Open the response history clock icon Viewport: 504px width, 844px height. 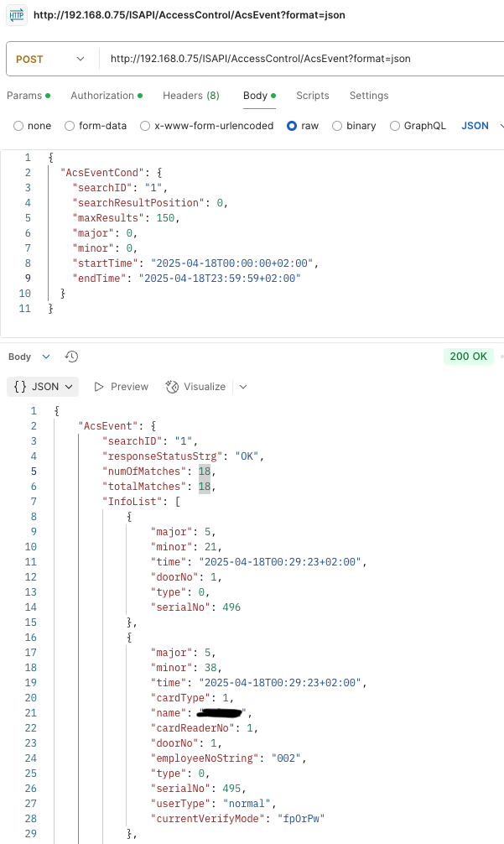pos(72,357)
